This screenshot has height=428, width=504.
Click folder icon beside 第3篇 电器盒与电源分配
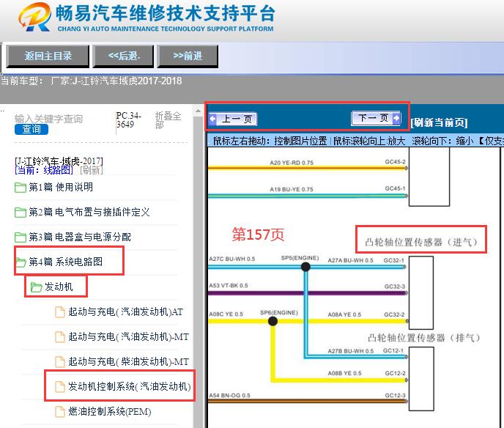click(x=21, y=237)
